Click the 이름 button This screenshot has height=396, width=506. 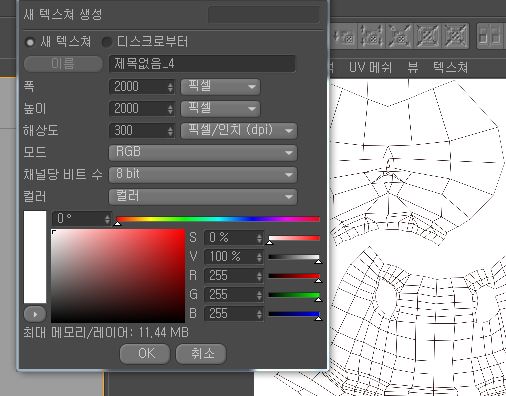[x=63, y=64]
